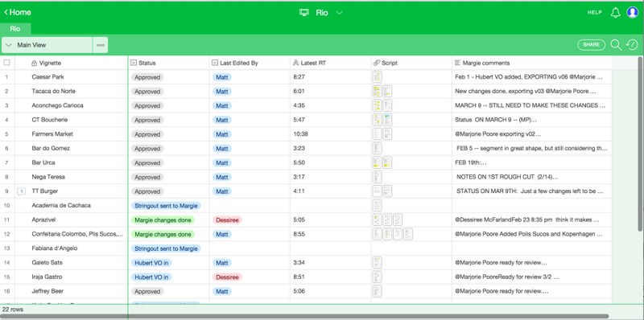Open user account avatar
This screenshot has height=320, width=644.
pyautogui.click(x=632, y=13)
